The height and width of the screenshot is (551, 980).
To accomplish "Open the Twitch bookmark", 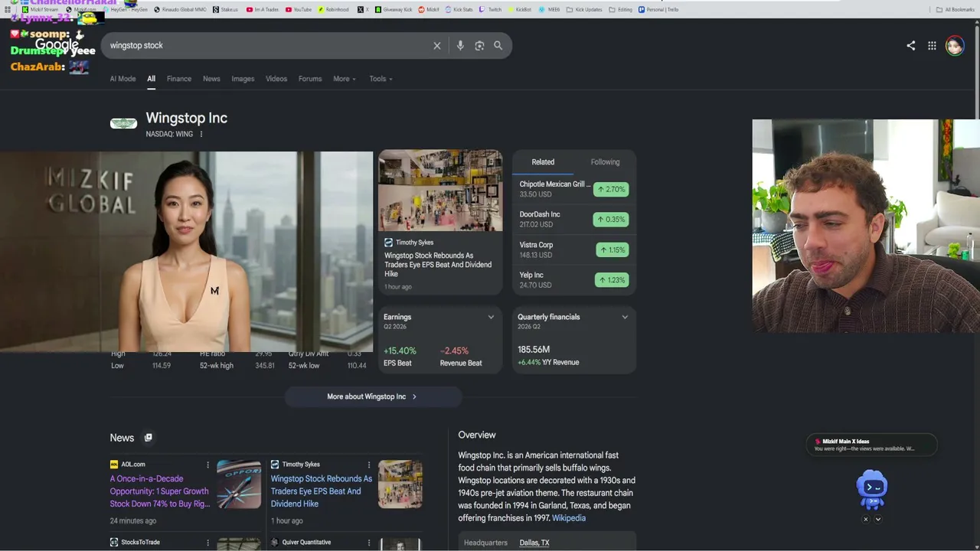I will [x=491, y=10].
